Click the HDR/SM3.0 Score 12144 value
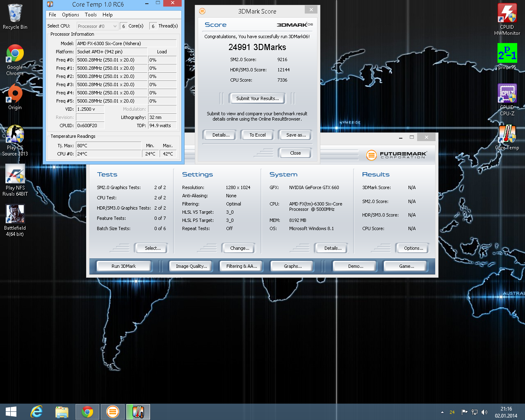This screenshot has width=525, height=420. tap(283, 70)
